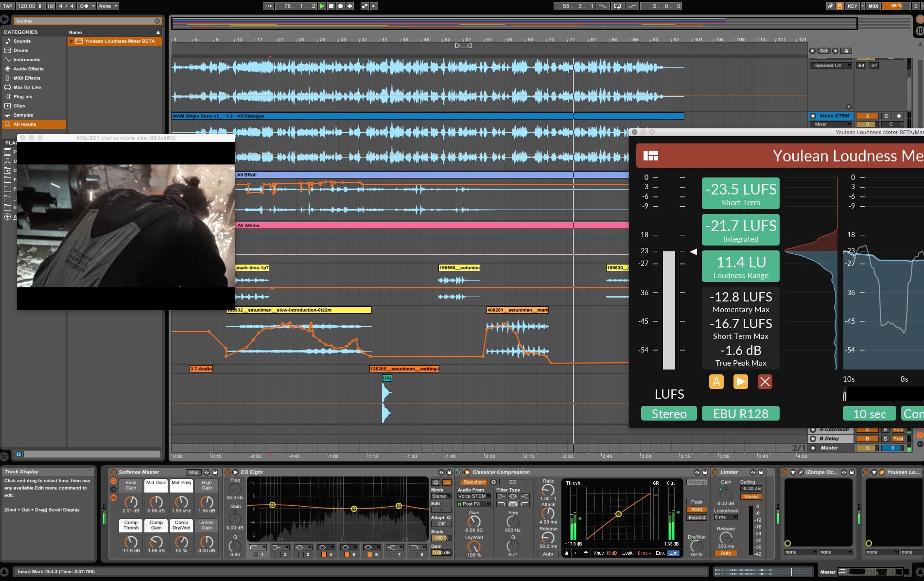Clear the browser search field
The image size is (924, 581).
(x=157, y=21)
